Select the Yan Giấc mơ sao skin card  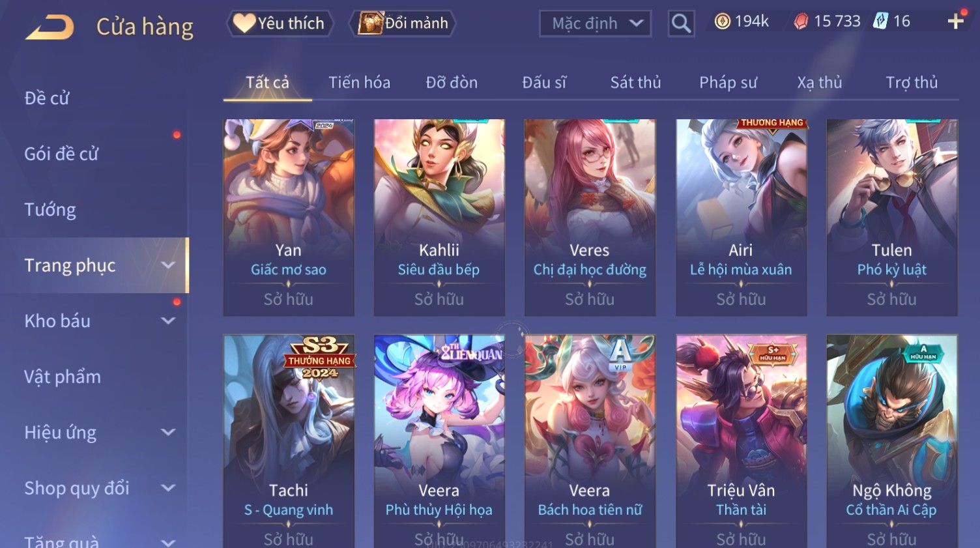click(289, 218)
